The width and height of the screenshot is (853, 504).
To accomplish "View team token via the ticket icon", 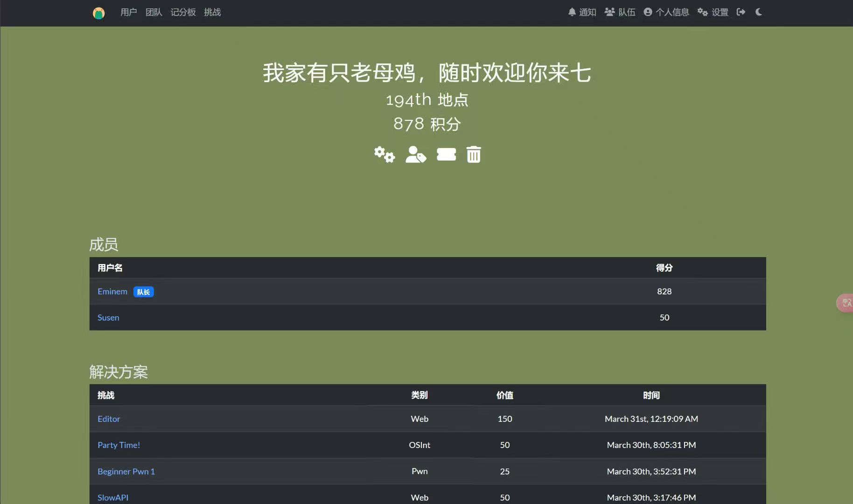I will click(446, 154).
